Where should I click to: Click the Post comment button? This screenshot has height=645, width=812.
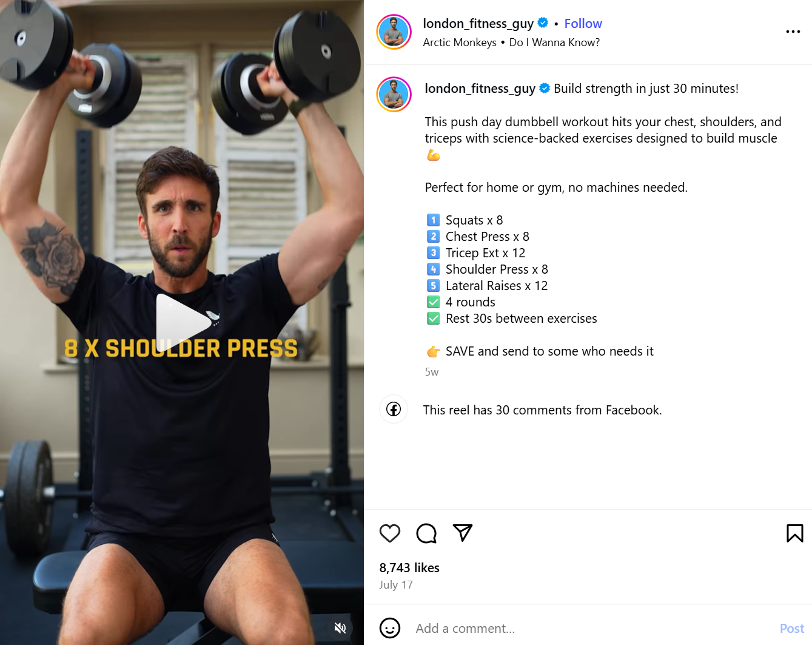point(792,629)
